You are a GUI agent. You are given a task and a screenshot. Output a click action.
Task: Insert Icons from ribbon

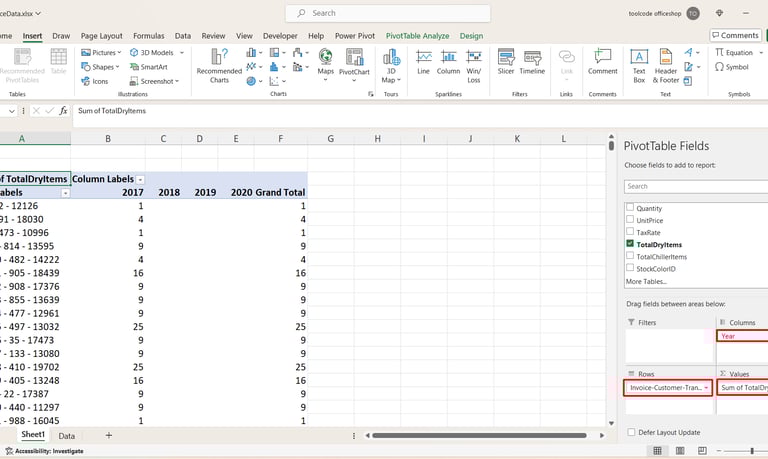pyautogui.click(x=95, y=81)
